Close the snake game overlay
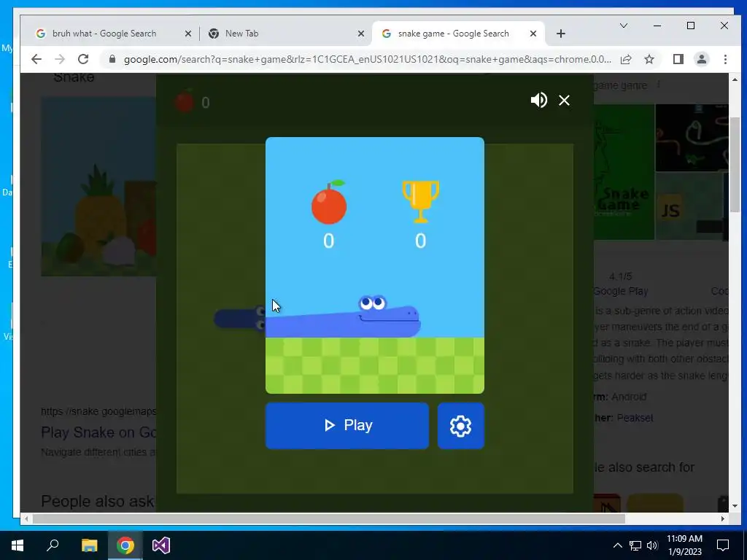The image size is (747, 560). (x=564, y=100)
